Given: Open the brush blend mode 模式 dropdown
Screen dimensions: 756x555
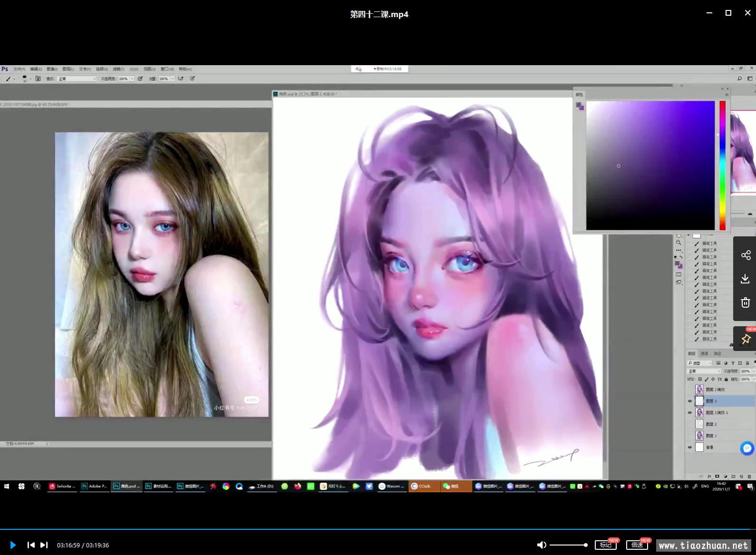Looking at the screenshot, I should click(77, 79).
